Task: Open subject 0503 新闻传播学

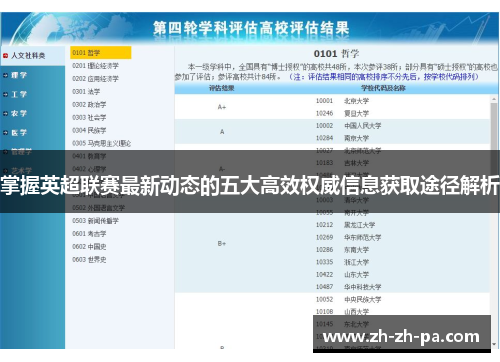Action: coord(95,221)
